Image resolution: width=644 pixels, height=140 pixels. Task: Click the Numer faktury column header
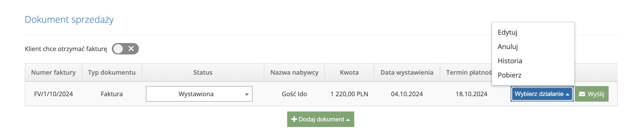[53, 72]
